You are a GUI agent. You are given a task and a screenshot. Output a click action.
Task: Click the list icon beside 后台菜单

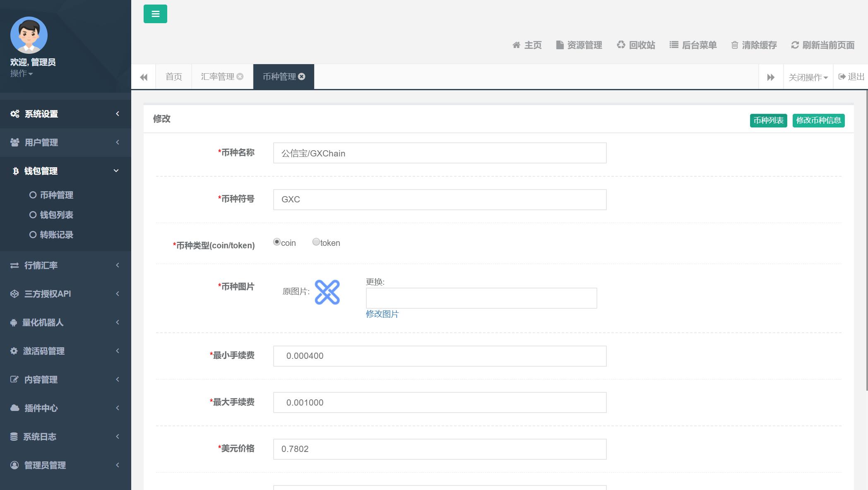pos(674,45)
